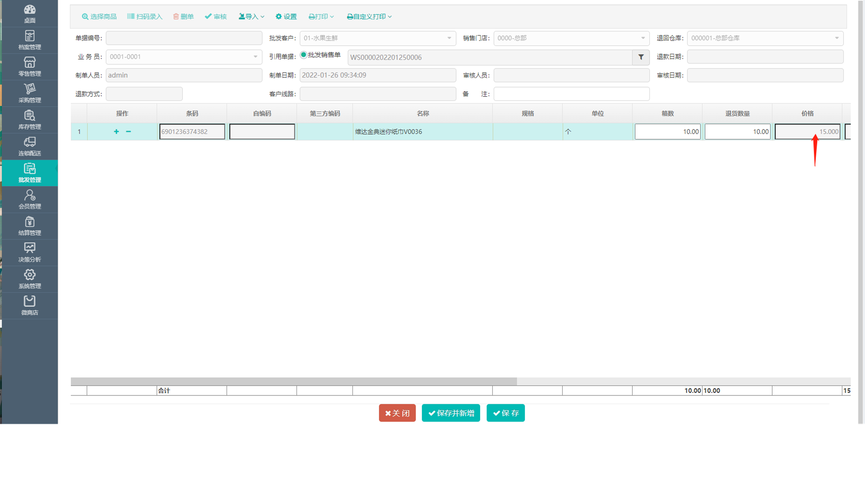
Task: Open 连锁配送 in the sidebar
Action: click(x=29, y=146)
